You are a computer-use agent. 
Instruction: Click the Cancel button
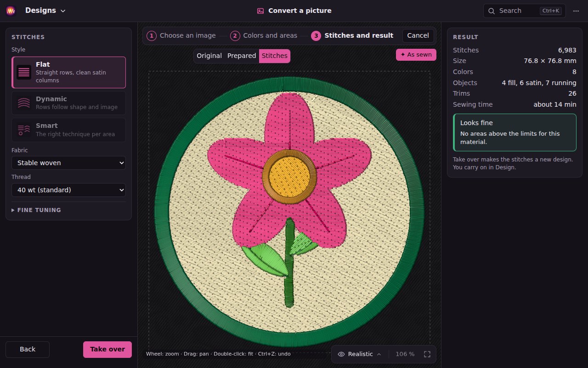(418, 36)
